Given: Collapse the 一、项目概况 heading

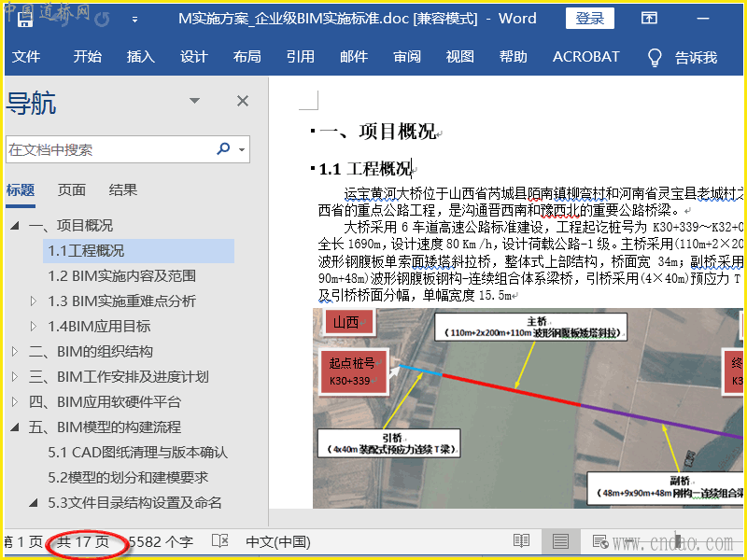Looking at the screenshot, I should (x=15, y=225).
